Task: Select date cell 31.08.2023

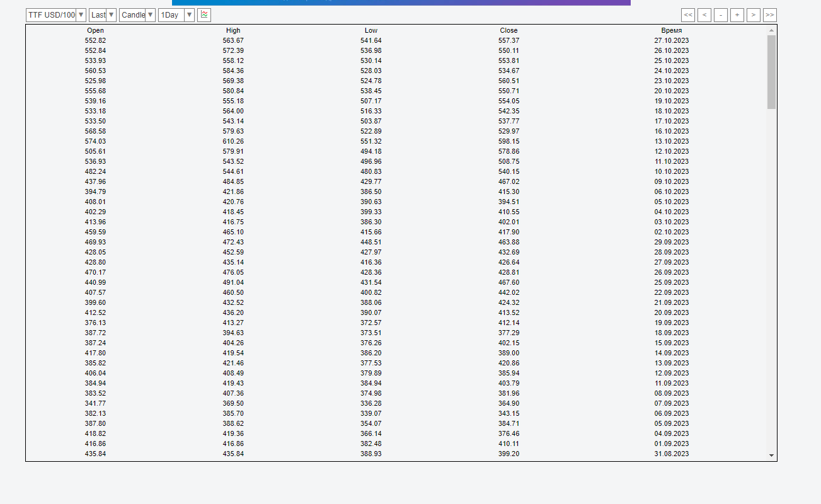Action: coord(672,454)
